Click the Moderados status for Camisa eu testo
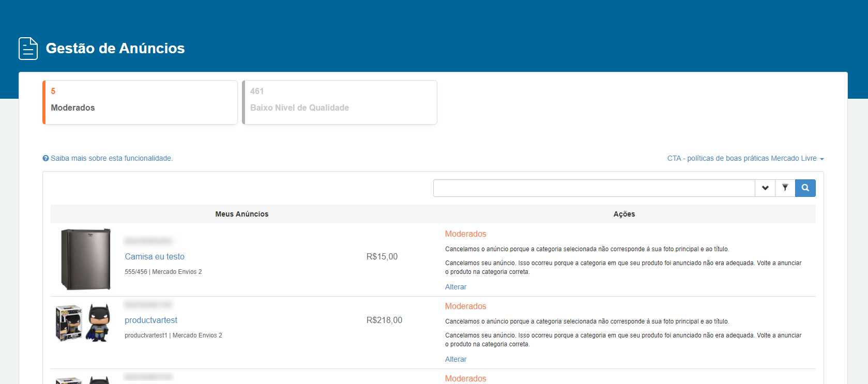 click(x=466, y=234)
